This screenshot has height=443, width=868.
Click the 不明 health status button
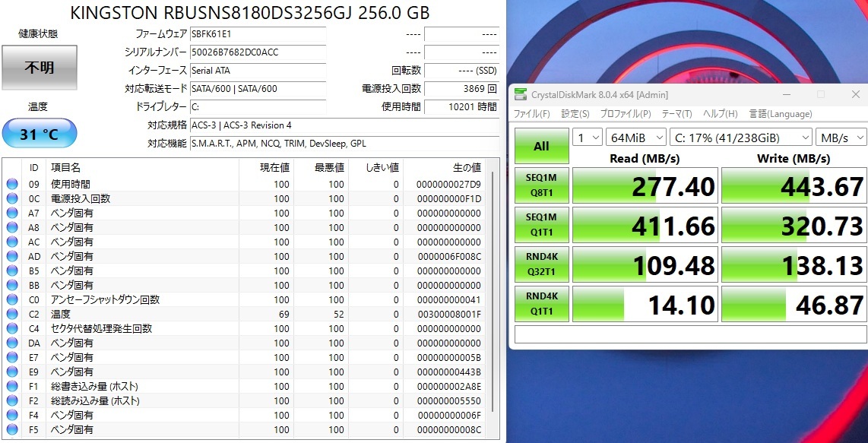[40, 68]
